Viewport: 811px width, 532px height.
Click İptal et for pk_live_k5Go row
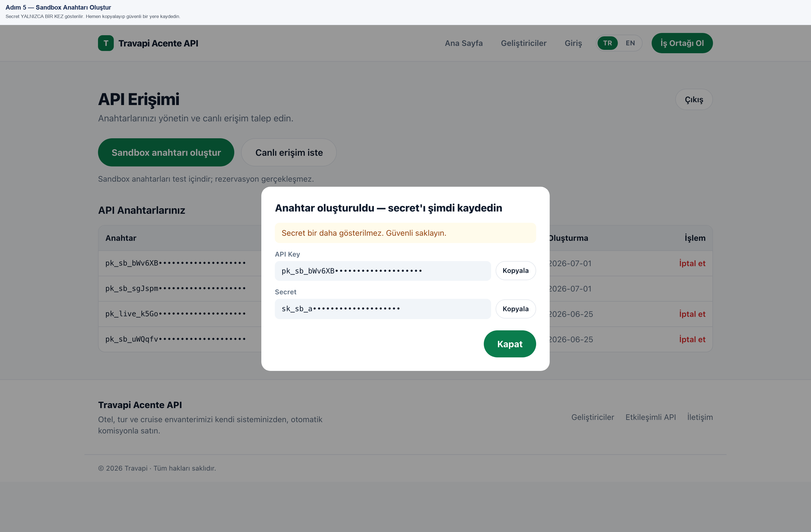click(x=692, y=314)
